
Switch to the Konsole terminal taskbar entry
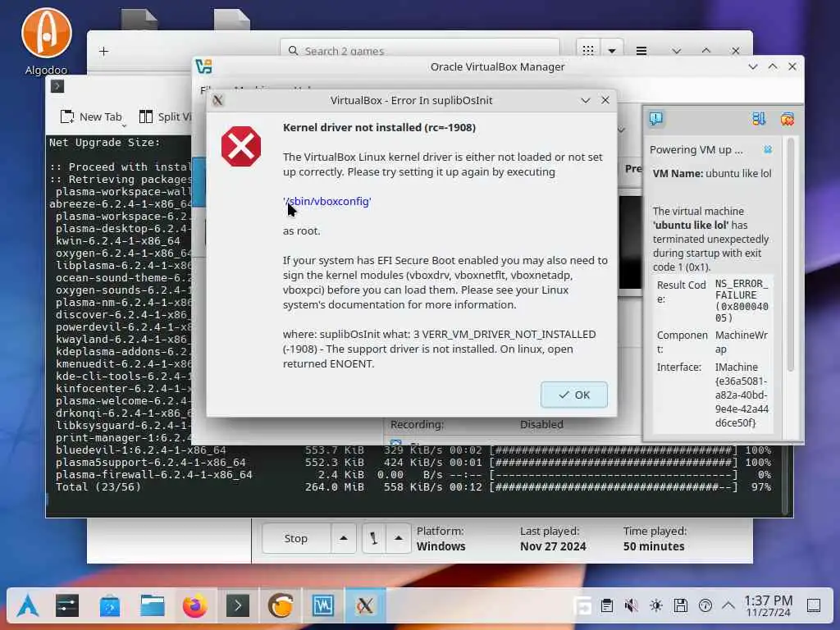238,606
